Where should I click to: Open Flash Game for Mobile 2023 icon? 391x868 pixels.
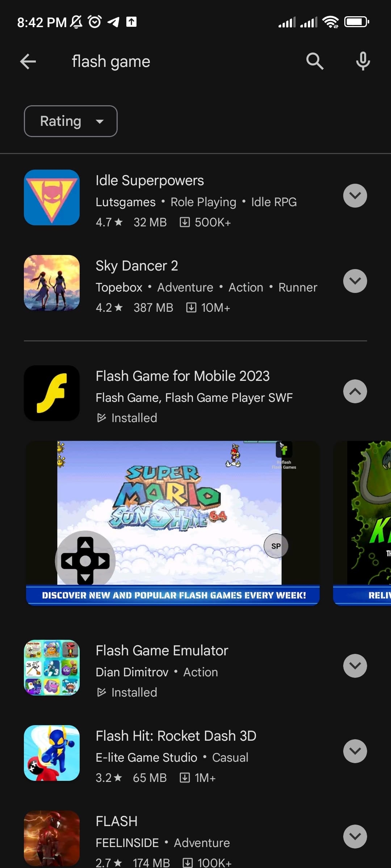tap(52, 393)
